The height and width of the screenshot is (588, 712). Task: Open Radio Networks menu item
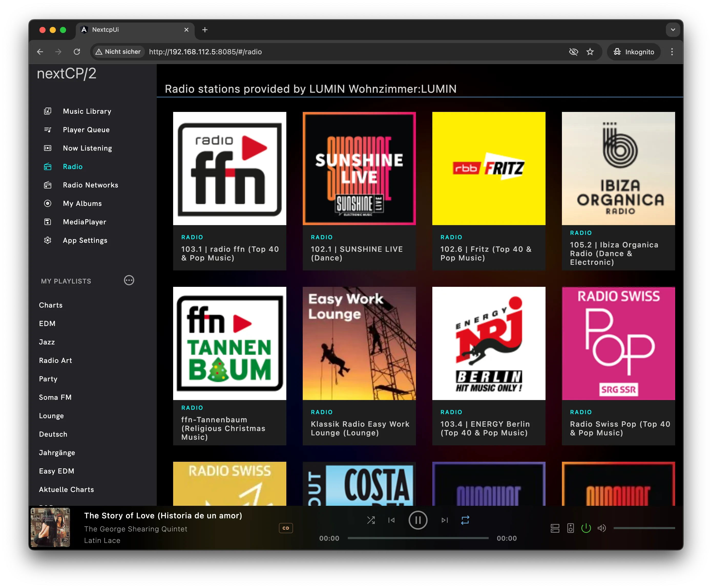tap(90, 185)
